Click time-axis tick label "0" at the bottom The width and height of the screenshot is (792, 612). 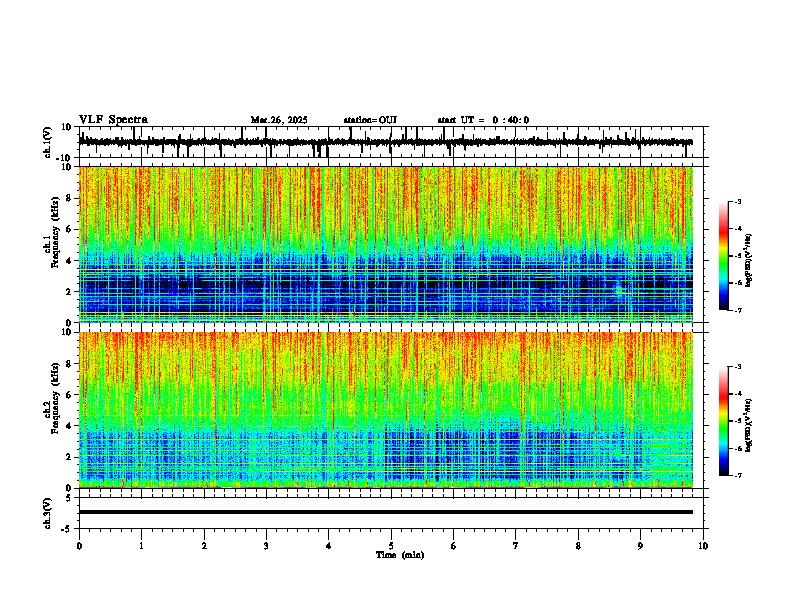(x=79, y=546)
